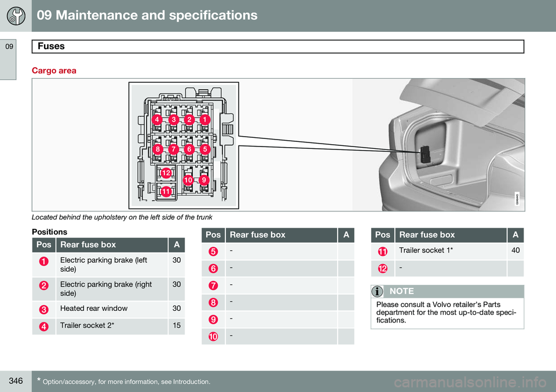Click the 30 amp value for Heated rear window
Image resolution: width=556 pixels, height=392 pixels.
pyautogui.click(x=177, y=309)
